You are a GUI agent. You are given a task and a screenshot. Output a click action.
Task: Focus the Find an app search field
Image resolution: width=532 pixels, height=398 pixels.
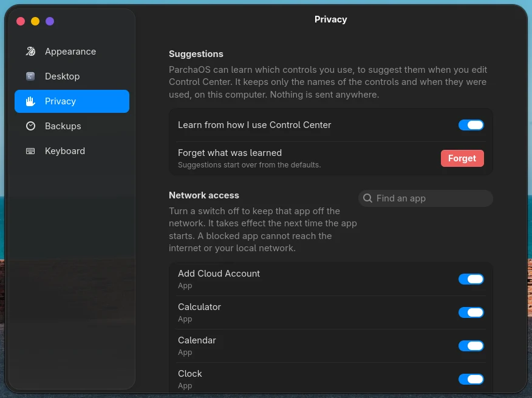[x=426, y=198]
